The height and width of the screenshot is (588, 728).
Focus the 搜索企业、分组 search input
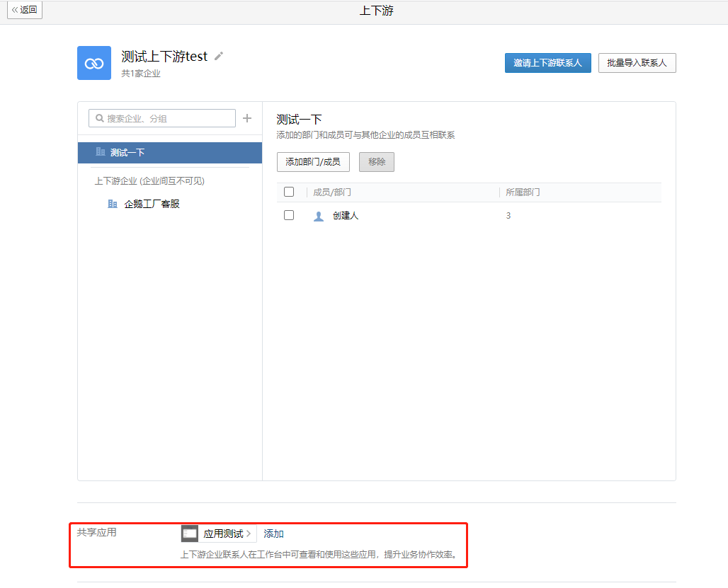[x=169, y=118]
